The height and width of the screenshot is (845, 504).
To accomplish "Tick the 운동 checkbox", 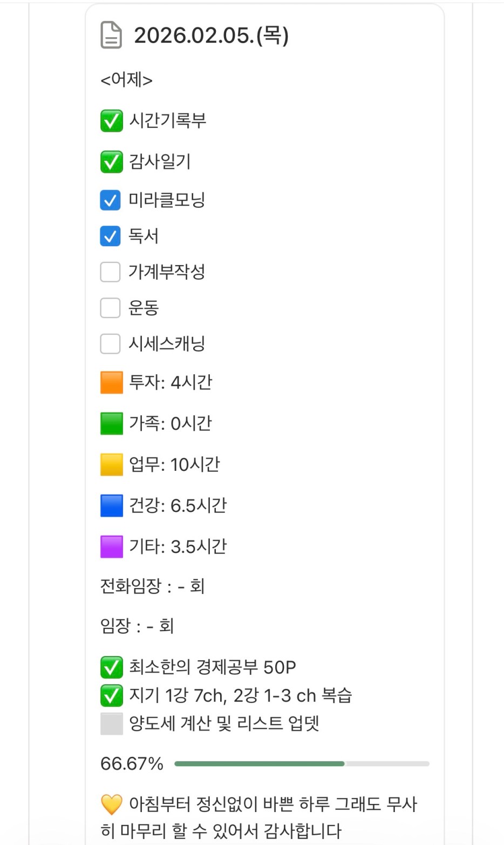I will [x=110, y=308].
